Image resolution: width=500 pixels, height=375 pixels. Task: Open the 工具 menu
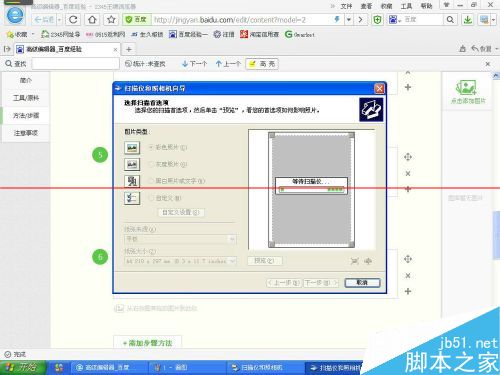tap(406, 6)
